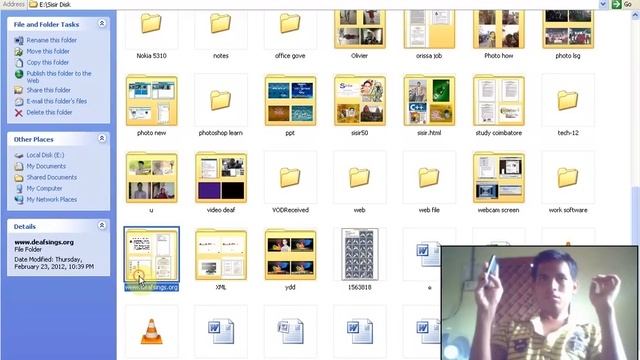Go to Local Disk (E:)
Viewport: 640px width, 360px height.
45,155
